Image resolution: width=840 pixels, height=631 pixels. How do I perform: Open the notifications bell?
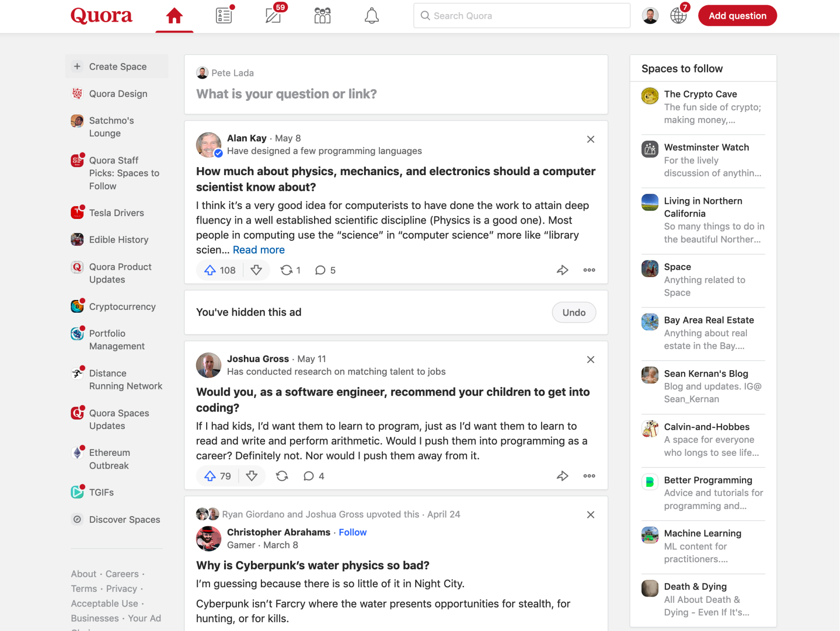point(372,16)
